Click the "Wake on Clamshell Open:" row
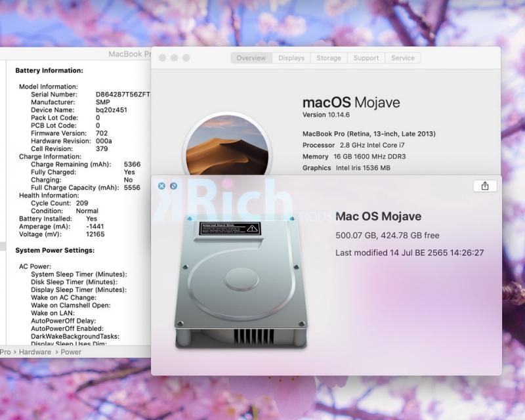 tap(71, 305)
